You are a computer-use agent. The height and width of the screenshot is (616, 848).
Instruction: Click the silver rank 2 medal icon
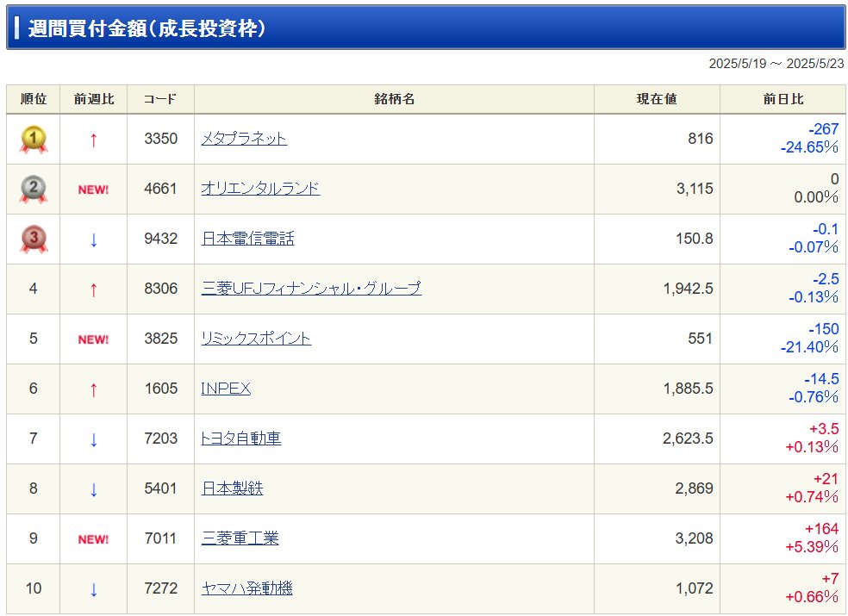(x=34, y=190)
